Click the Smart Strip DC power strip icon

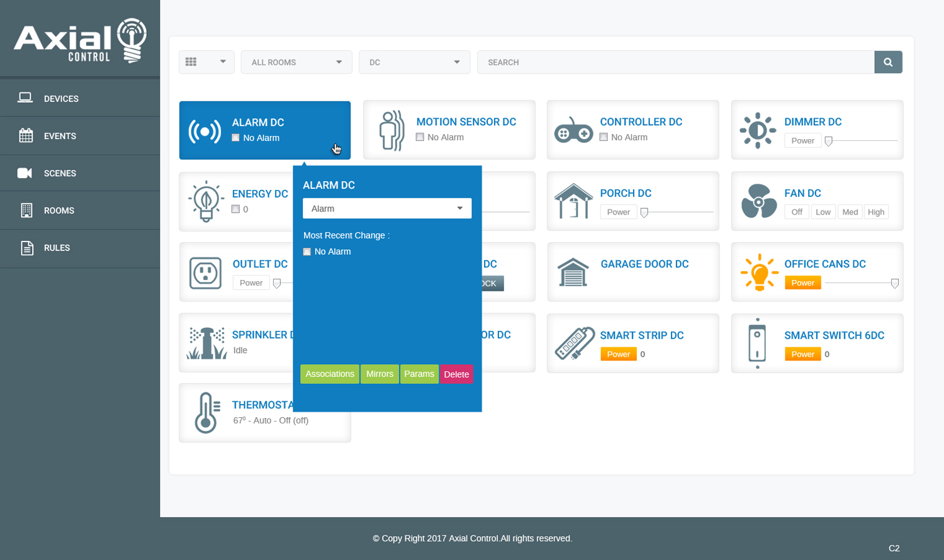575,344
